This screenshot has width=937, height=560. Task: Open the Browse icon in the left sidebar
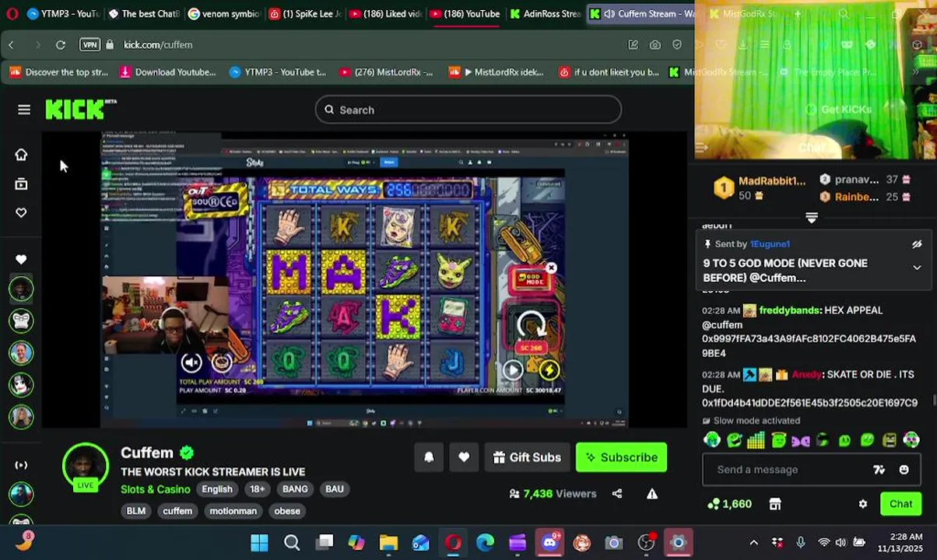click(21, 184)
